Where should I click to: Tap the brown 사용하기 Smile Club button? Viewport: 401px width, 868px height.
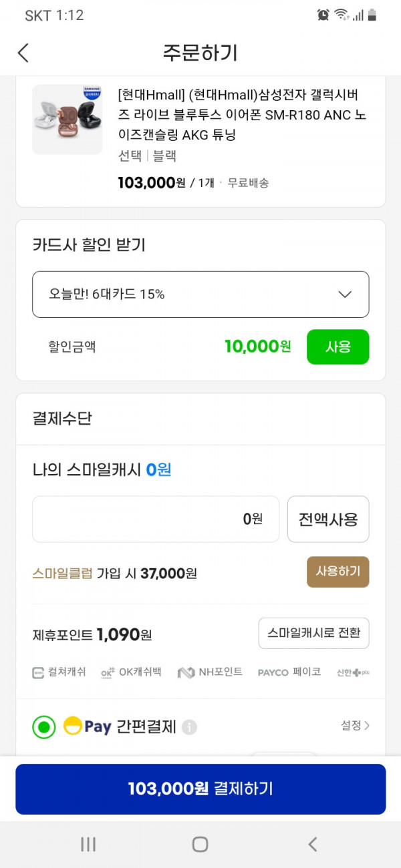click(338, 572)
